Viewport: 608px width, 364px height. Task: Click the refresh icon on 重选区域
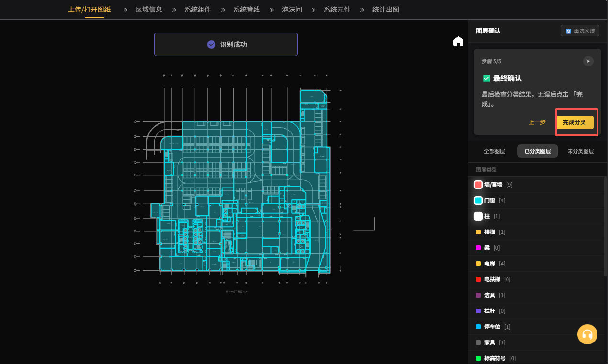[x=568, y=31]
